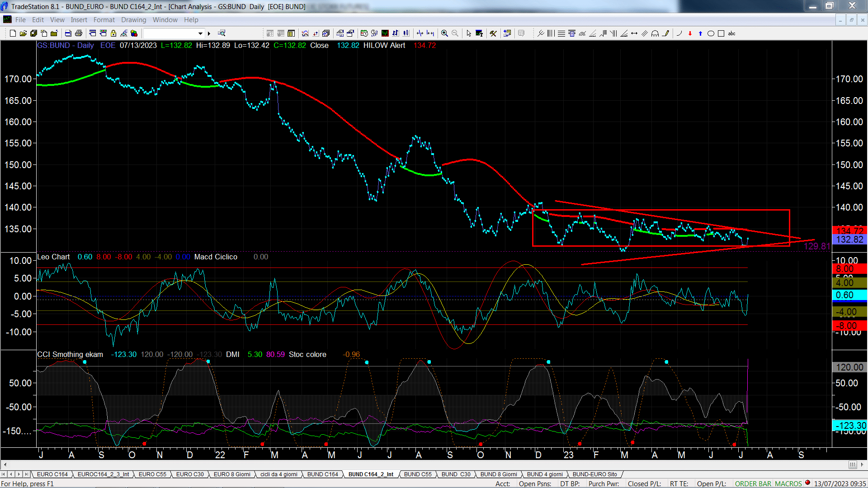Screen dimensions: 868x488
Task: Click the ORDER BAR status bar button
Action: point(753,484)
